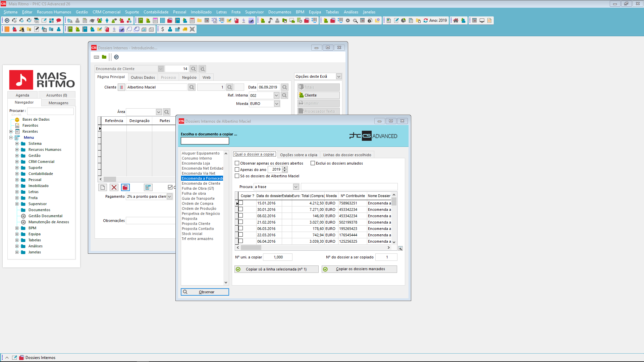Click the windowed barcode search icon near dossier number
This screenshot has width=644, height=362.
(x=202, y=69)
